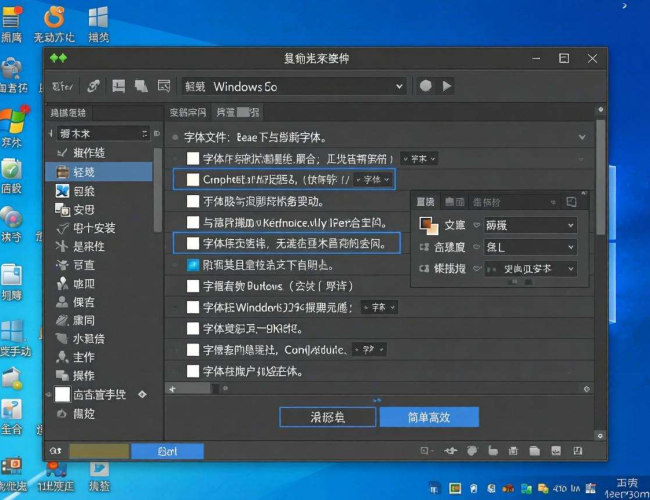Click the chain link icon in the toolbar
Viewport: 650px width, 500px height.
point(93,86)
